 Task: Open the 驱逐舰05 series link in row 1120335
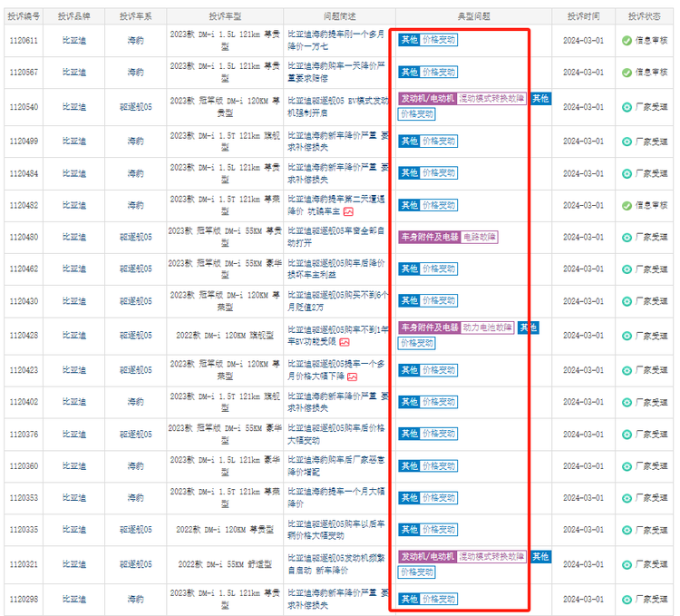[135, 530]
